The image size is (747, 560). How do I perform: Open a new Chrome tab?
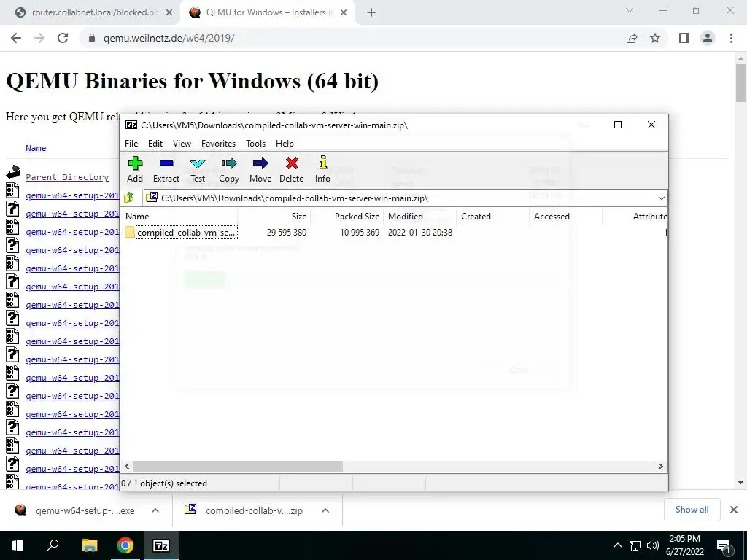[371, 12]
